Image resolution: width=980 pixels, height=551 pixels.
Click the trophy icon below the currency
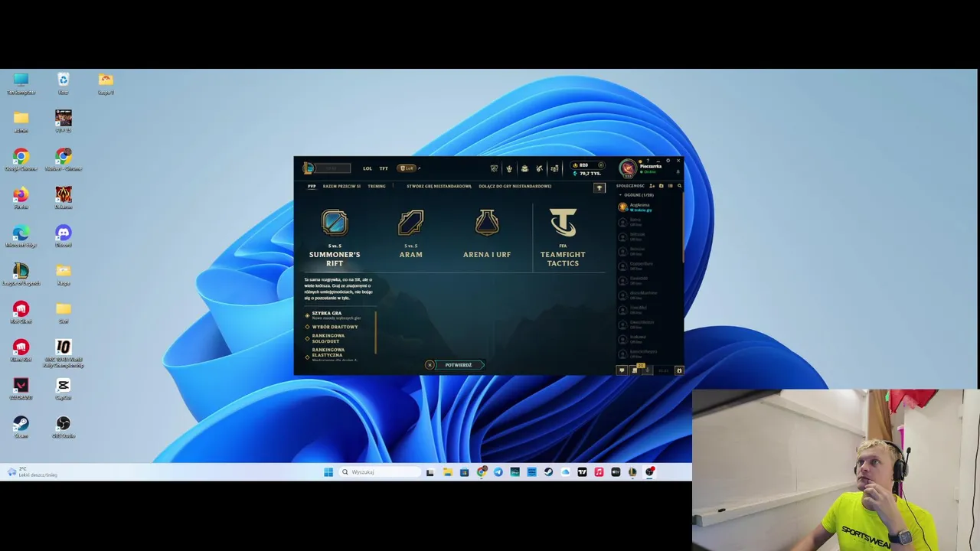[599, 187]
